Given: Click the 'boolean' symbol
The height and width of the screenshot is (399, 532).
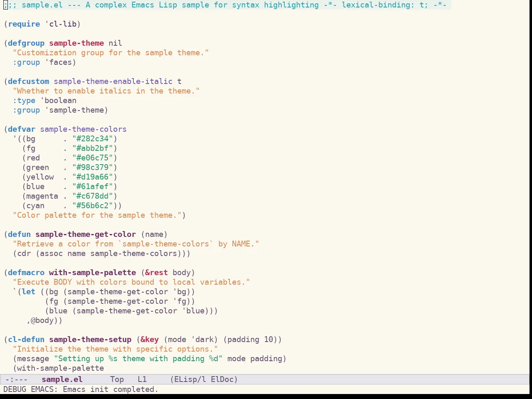Looking at the screenshot, I should click(60, 101).
